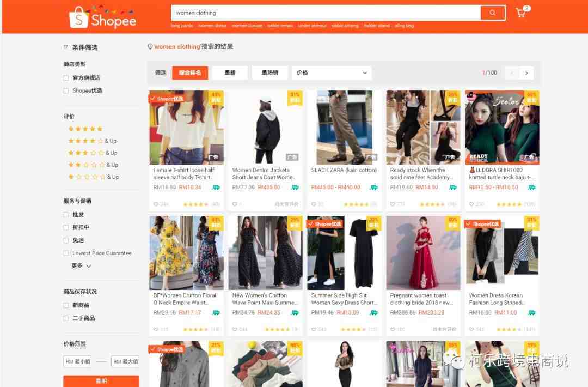Expand 更多 under 服务与促销
588x387 pixels.
(x=81, y=266)
